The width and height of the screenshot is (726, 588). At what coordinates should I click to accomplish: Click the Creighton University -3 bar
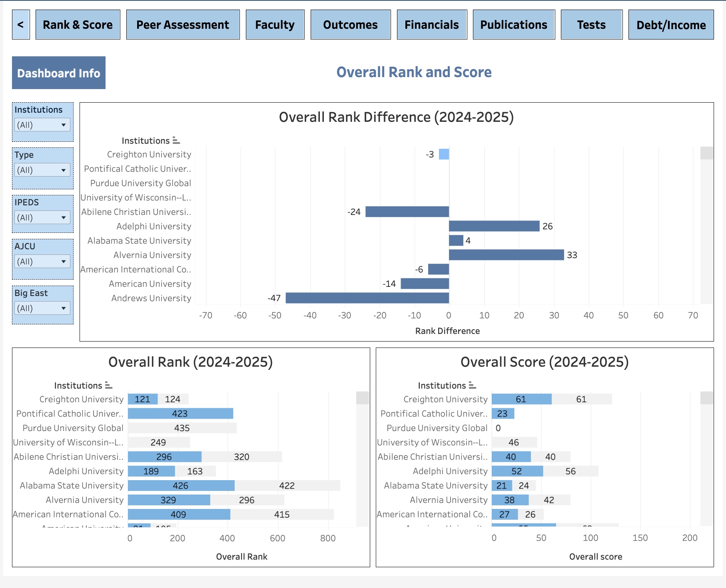click(x=444, y=154)
